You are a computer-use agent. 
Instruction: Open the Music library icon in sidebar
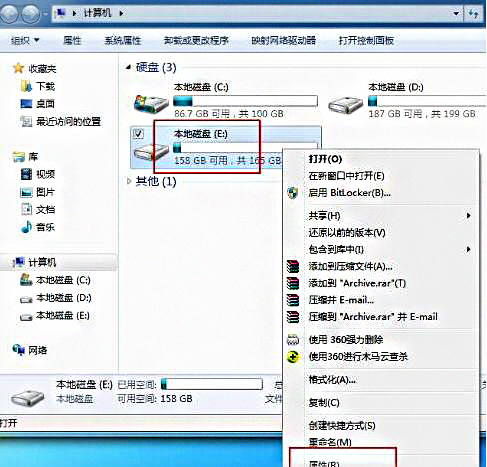[27, 227]
